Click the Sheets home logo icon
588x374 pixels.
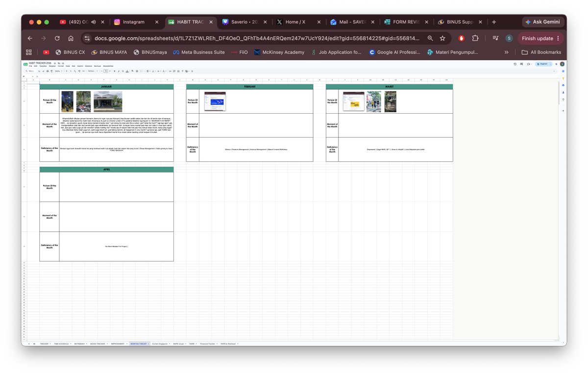(x=25, y=64)
